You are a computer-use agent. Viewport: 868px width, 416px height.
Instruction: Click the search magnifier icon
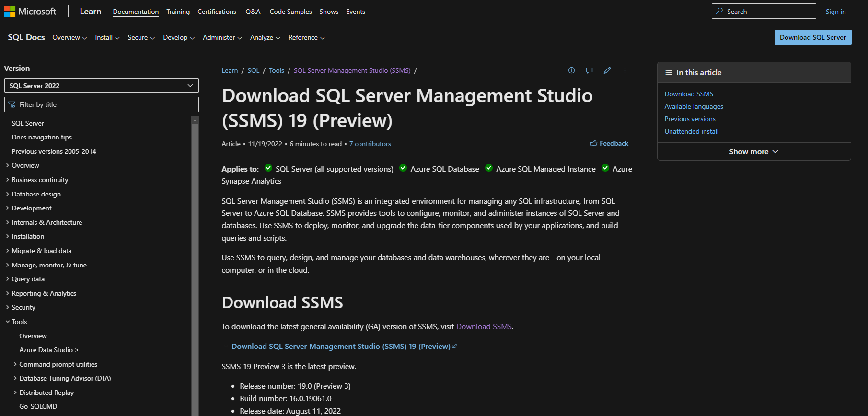pyautogui.click(x=719, y=12)
